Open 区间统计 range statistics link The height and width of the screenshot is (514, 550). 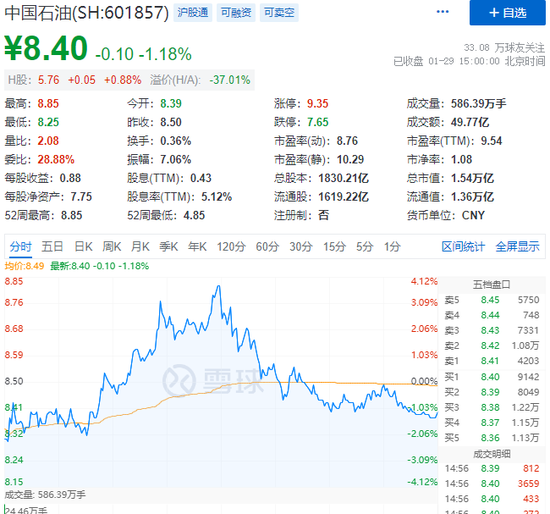pyautogui.click(x=463, y=247)
